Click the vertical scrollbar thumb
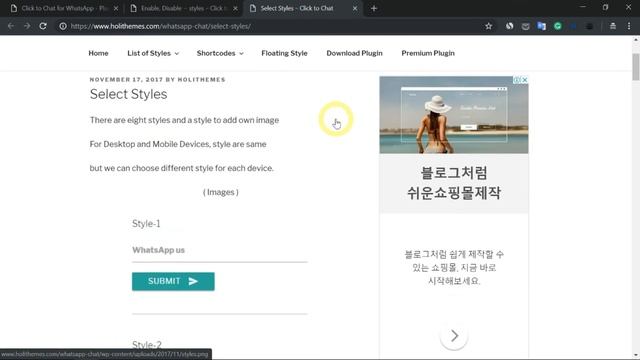The image size is (640, 360). click(x=636, y=66)
